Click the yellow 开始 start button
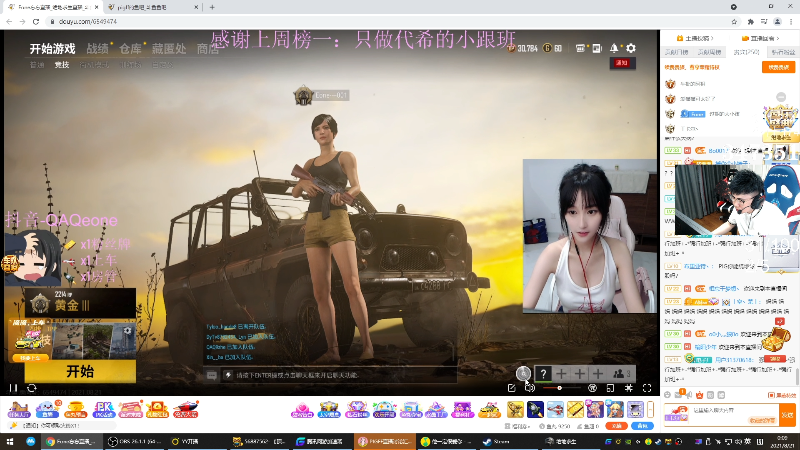Image resolution: width=800 pixels, height=450 pixels. point(80,371)
